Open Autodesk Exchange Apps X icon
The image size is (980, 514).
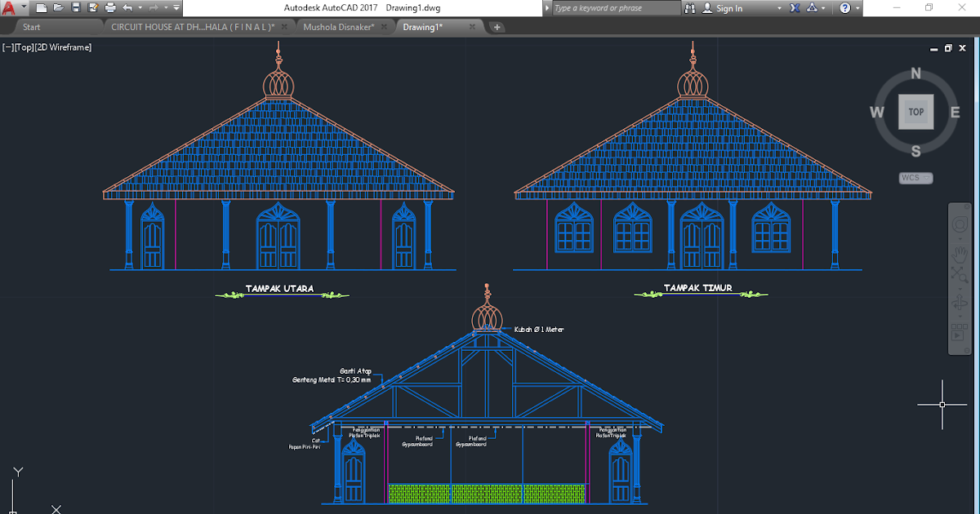click(x=795, y=8)
